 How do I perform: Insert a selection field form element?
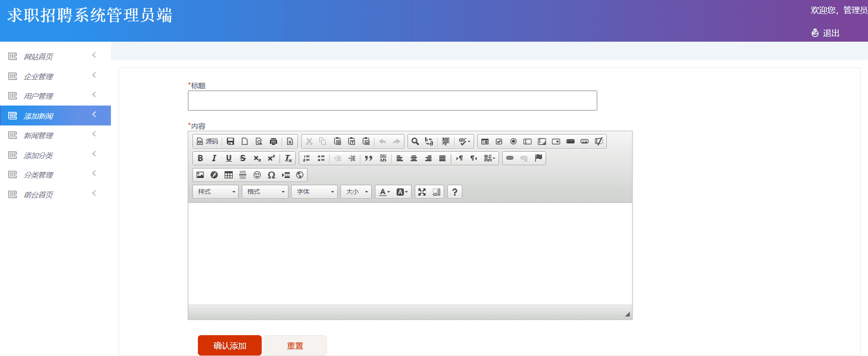click(x=556, y=141)
